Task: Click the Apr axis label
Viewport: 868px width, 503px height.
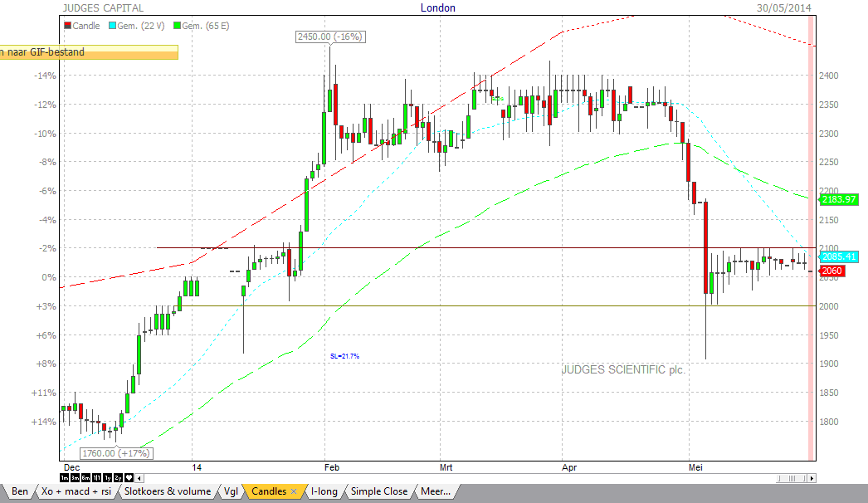Action: [x=569, y=467]
